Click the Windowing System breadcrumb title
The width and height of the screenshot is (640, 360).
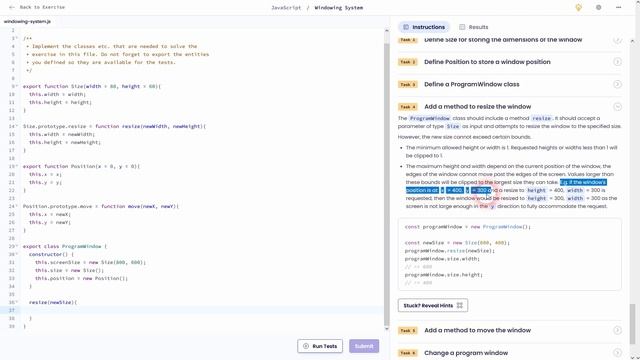[x=339, y=7]
